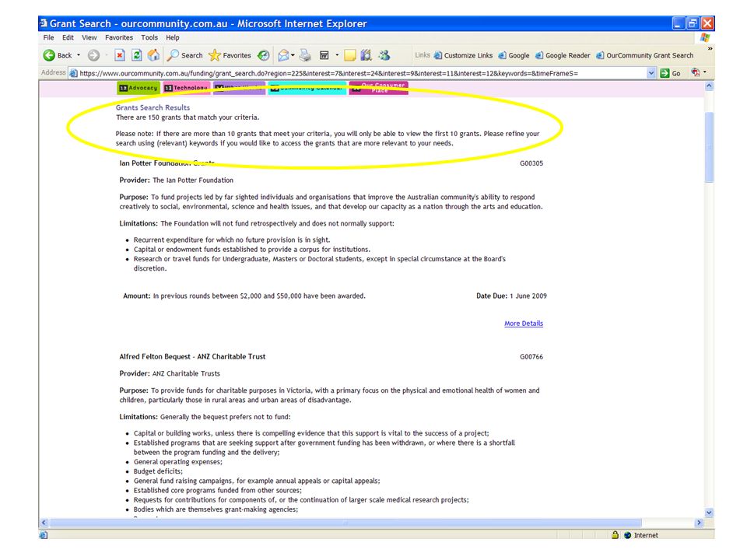Click Alfred Felton Bequest grant title
Image resolution: width=747 pixels, height=560 pixels.
coord(192,357)
